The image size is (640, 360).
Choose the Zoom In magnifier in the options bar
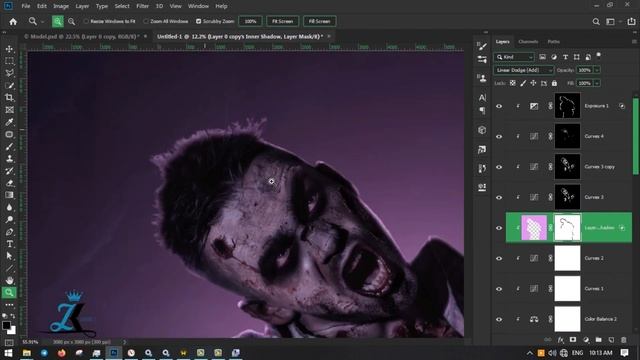pyautogui.click(x=58, y=21)
